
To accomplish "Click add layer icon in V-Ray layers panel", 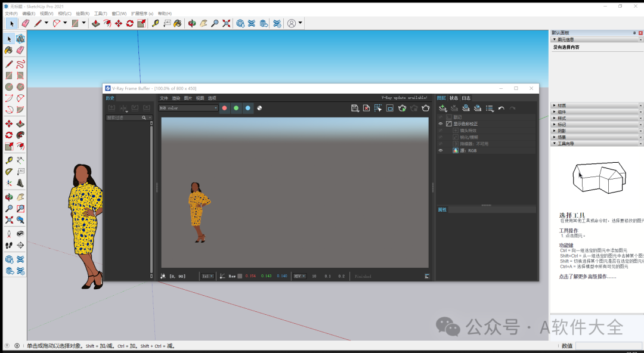I will [x=442, y=108].
